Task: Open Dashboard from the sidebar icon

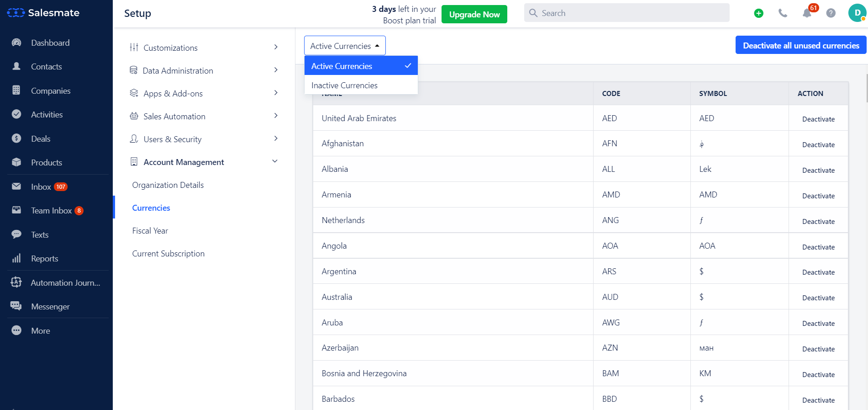Action: pyautogui.click(x=16, y=43)
